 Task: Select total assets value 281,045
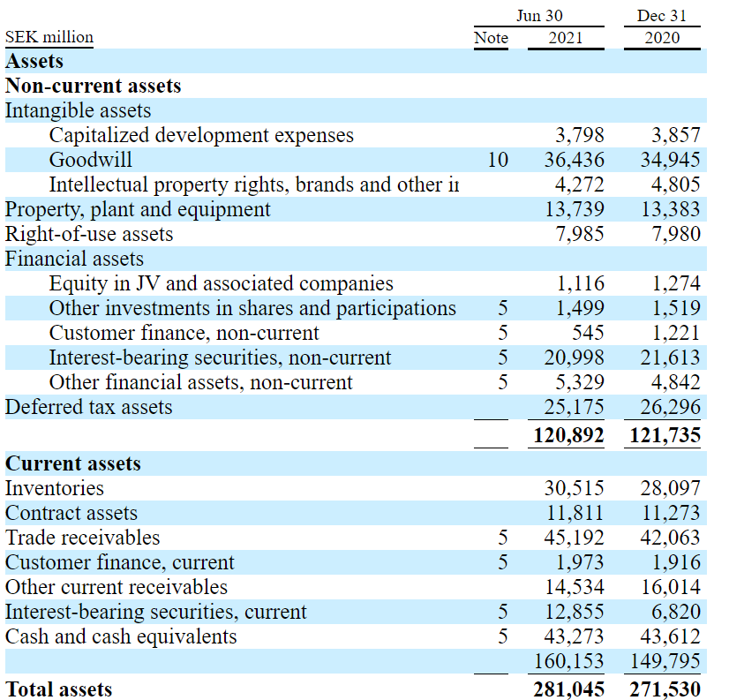[568, 689]
